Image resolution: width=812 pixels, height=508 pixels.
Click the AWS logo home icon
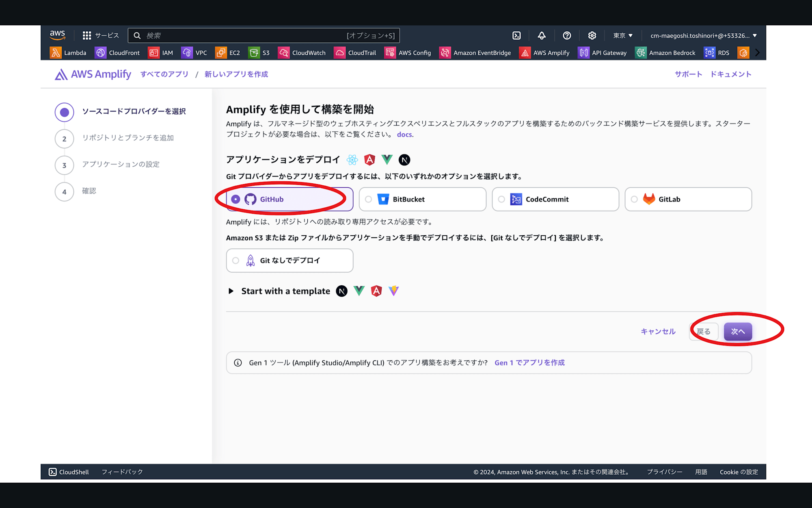(x=57, y=35)
